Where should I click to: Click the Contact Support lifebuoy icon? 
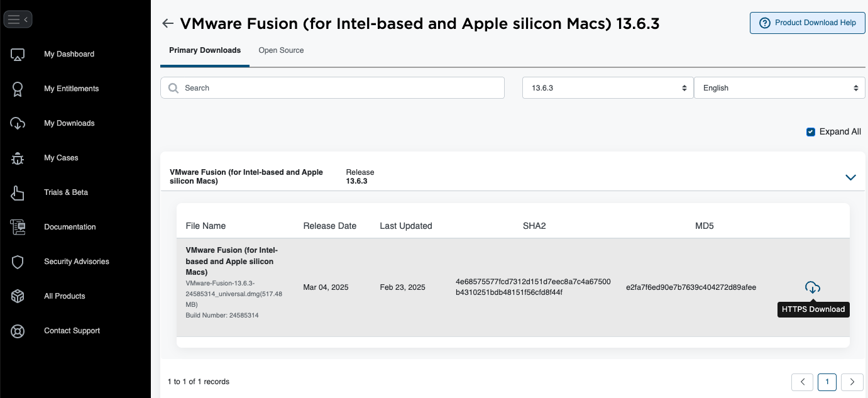[x=18, y=331]
